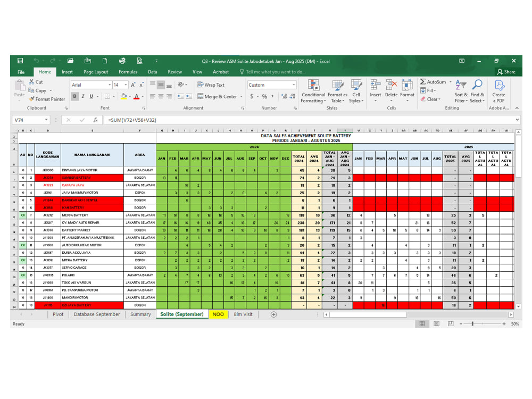Switch to Page Break Preview view icon

pyautogui.click(x=451, y=323)
